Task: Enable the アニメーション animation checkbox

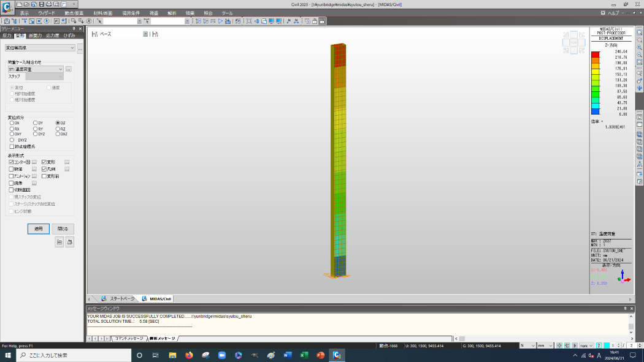Action: (11, 176)
